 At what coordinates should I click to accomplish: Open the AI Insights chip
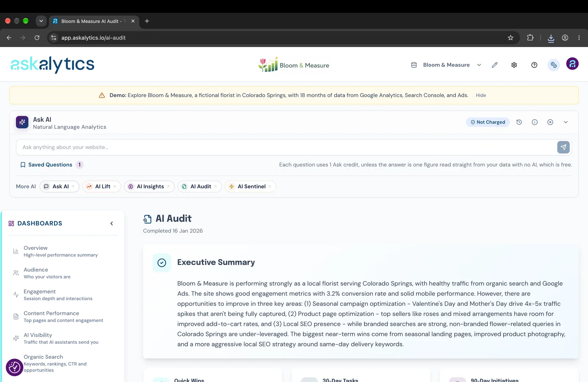click(149, 186)
